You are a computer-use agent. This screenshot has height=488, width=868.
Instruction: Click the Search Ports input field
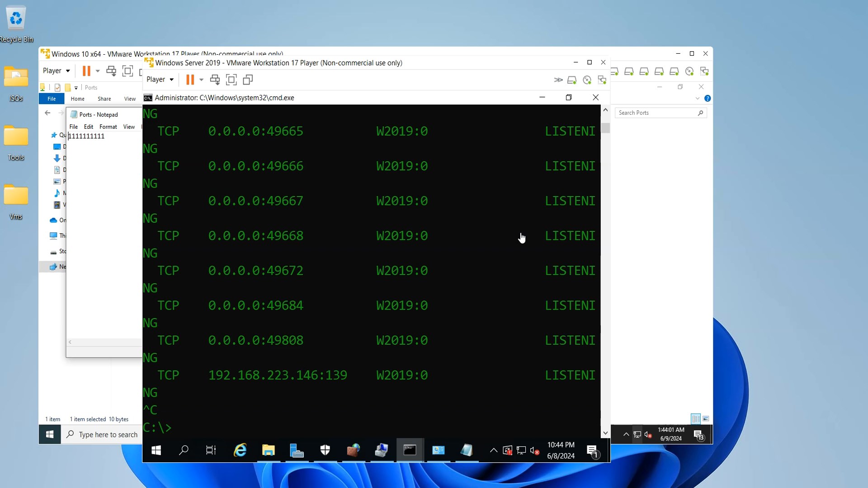tap(656, 113)
